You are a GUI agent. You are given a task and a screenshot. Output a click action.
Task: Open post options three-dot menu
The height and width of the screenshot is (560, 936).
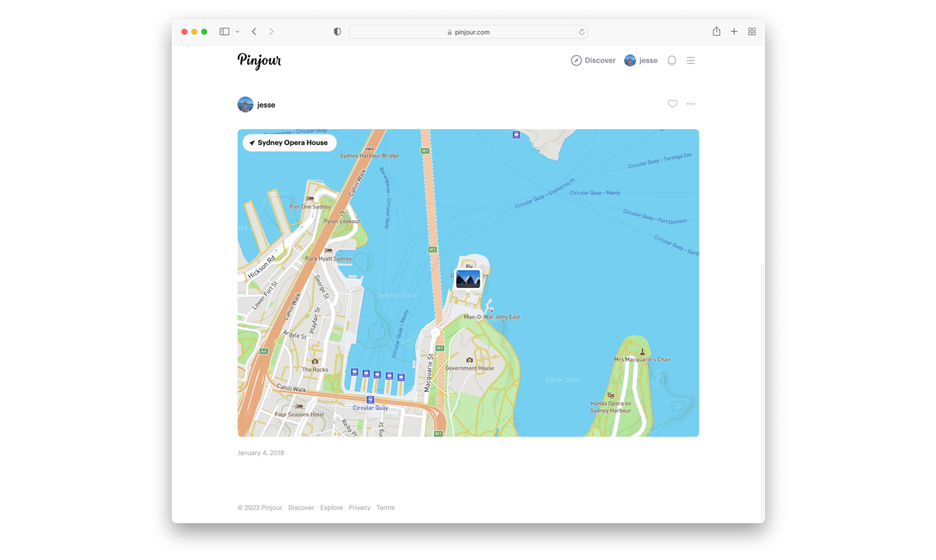(691, 104)
